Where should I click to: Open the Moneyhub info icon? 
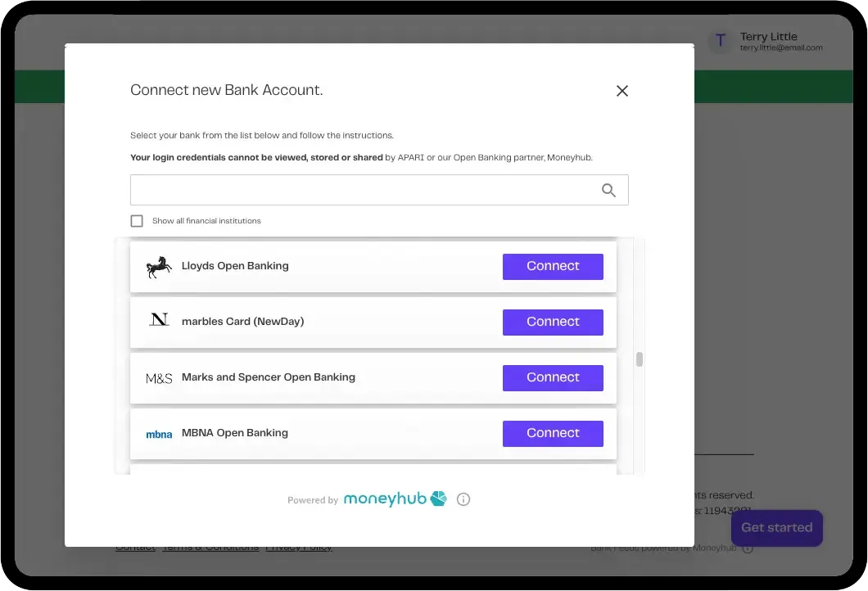[x=463, y=499]
